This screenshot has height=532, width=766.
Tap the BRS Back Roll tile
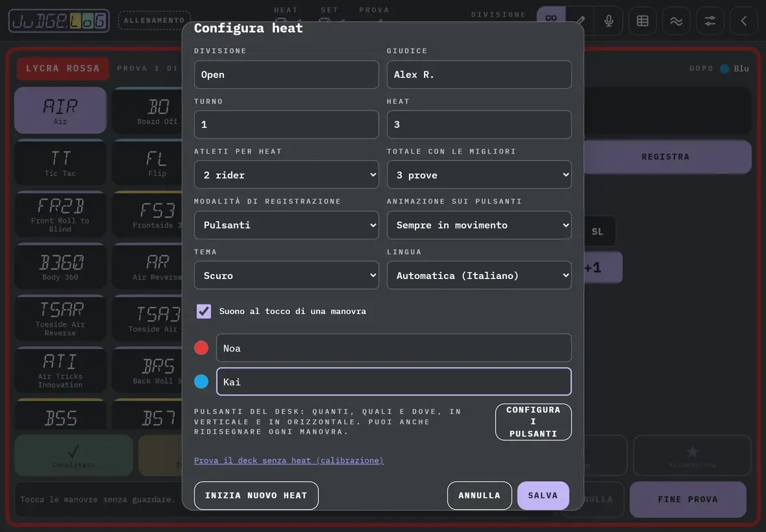click(147, 370)
